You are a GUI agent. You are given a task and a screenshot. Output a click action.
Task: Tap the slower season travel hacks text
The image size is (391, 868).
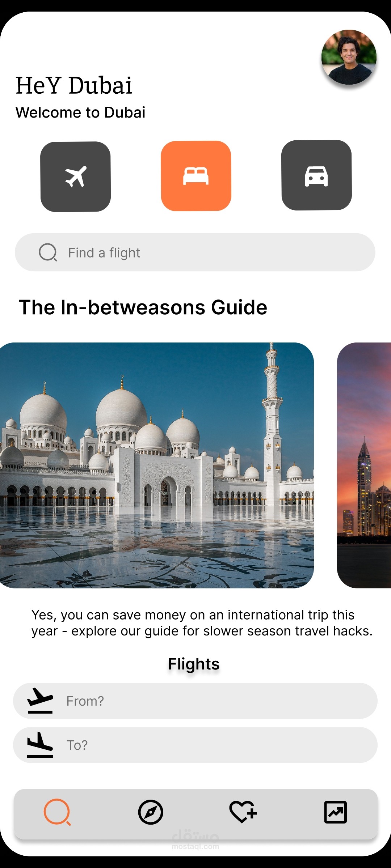point(202,623)
